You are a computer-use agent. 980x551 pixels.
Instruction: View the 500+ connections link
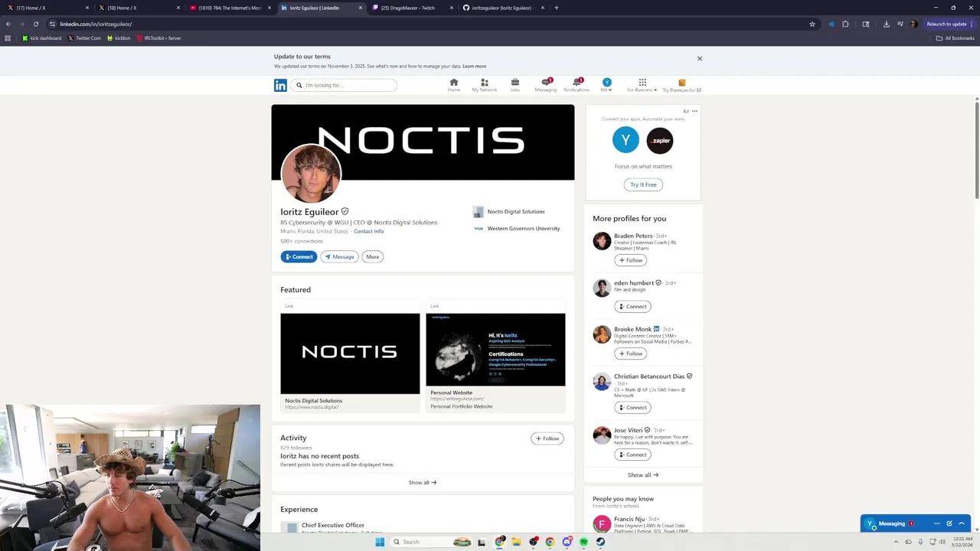point(302,241)
